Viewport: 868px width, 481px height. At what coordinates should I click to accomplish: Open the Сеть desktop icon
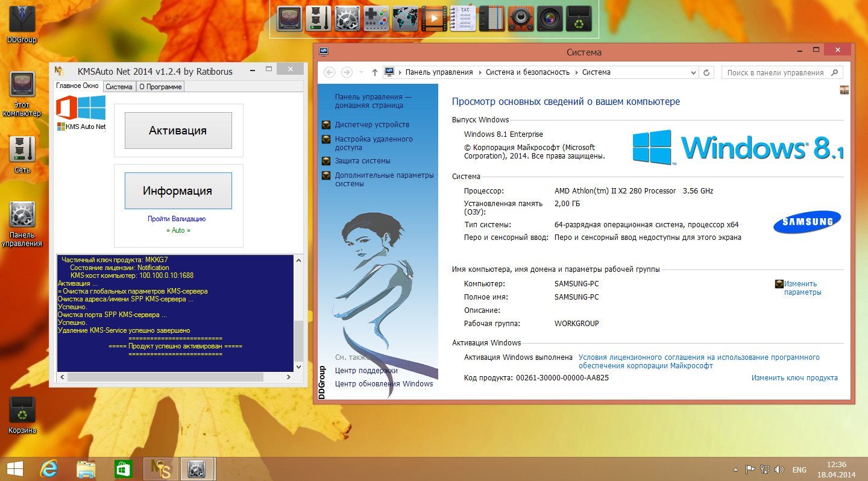(x=22, y=155)
